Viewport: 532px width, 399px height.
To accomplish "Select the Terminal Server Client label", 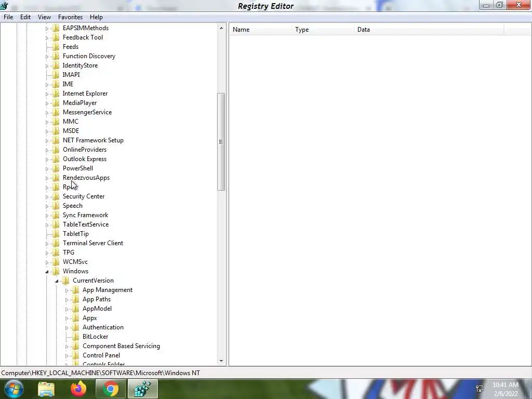I will (93, 243).
